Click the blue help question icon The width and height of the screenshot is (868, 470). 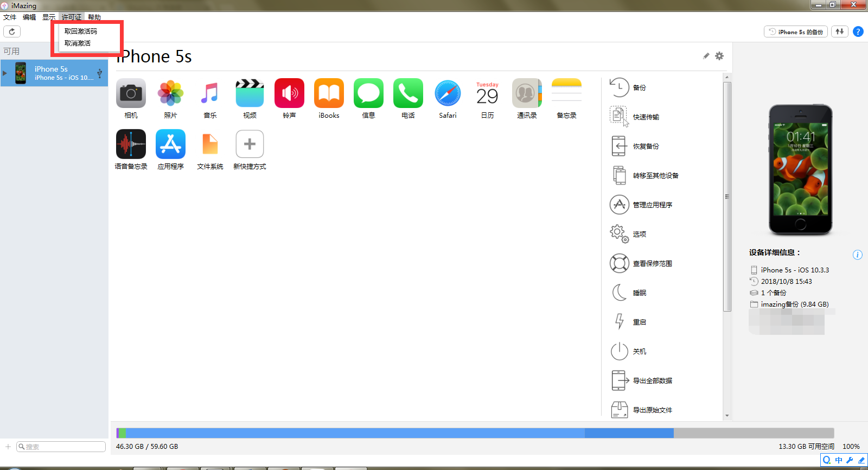(858, 31)
